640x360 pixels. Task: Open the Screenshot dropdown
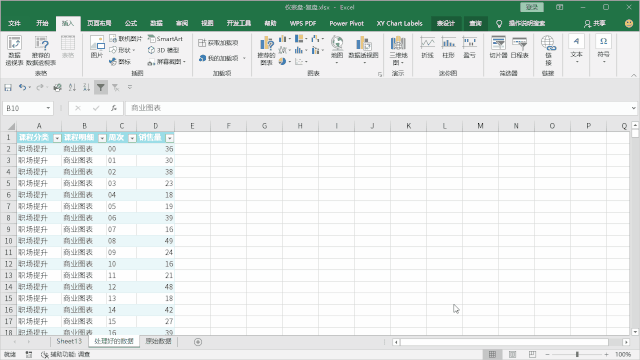pos(167,62)
